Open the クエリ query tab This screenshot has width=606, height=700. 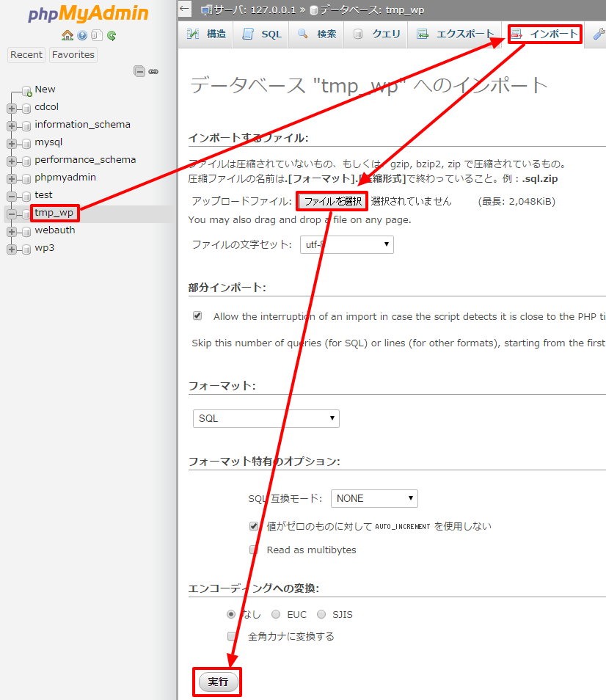tap(376, 34)
